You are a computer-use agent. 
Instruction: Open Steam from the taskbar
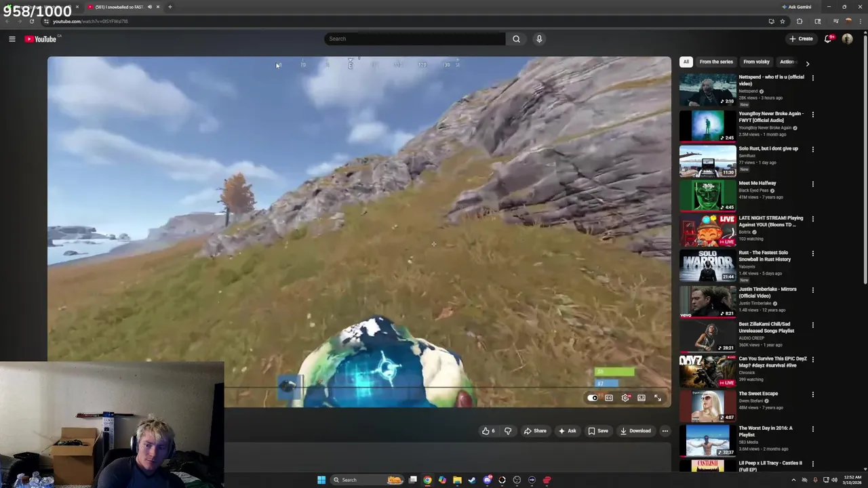472,480
